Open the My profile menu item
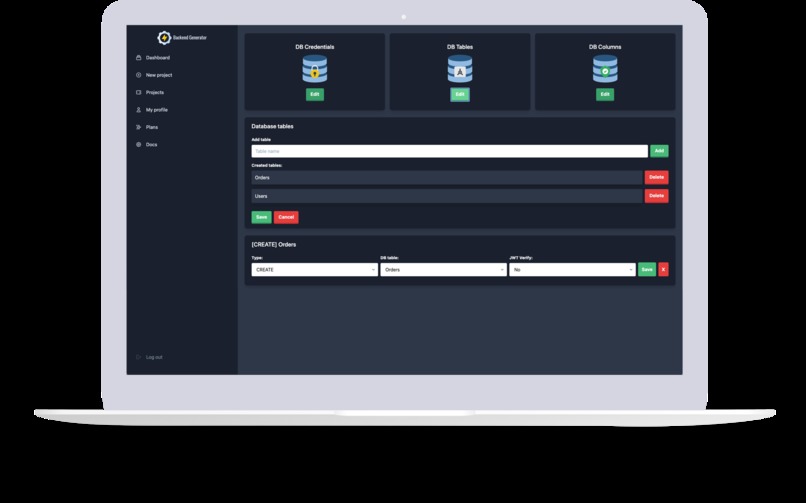Viewport: 806px width, 503px height. [157, 110]
